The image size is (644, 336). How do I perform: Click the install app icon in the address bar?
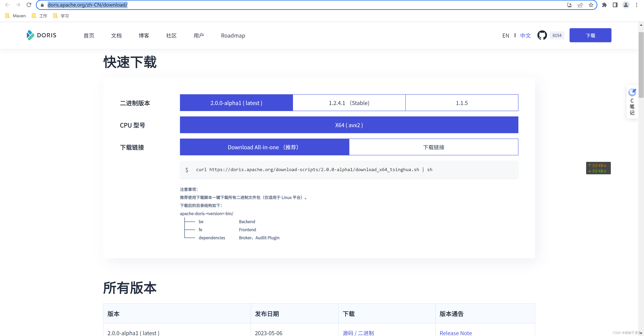click(569, 5)
